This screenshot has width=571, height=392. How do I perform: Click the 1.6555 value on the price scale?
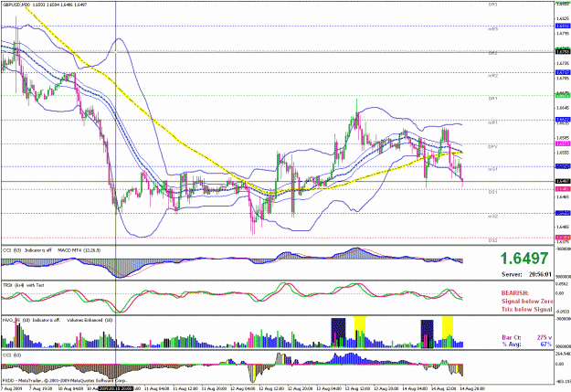563,153
